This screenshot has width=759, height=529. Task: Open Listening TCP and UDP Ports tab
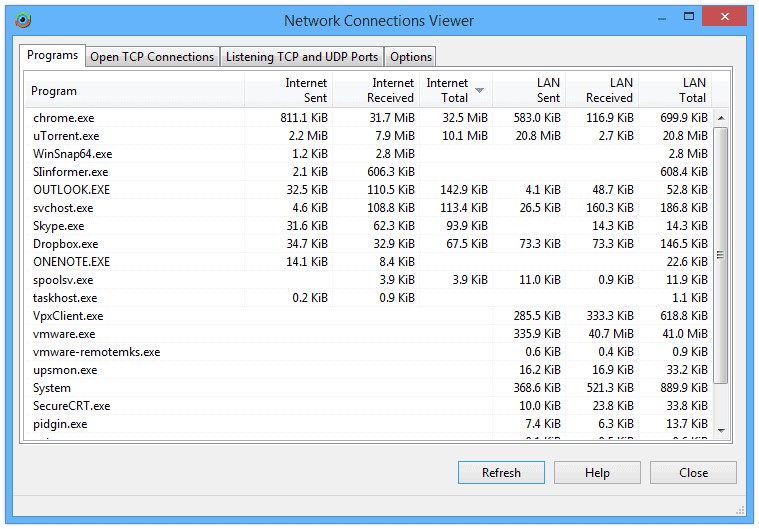point(301,57)
